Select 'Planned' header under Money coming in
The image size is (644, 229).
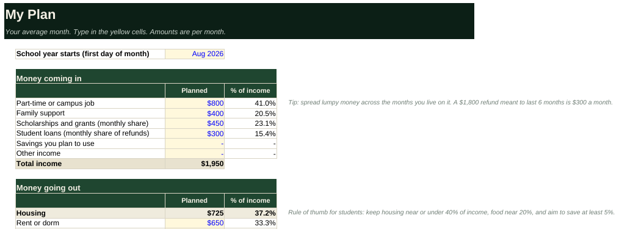pos(195,91)
